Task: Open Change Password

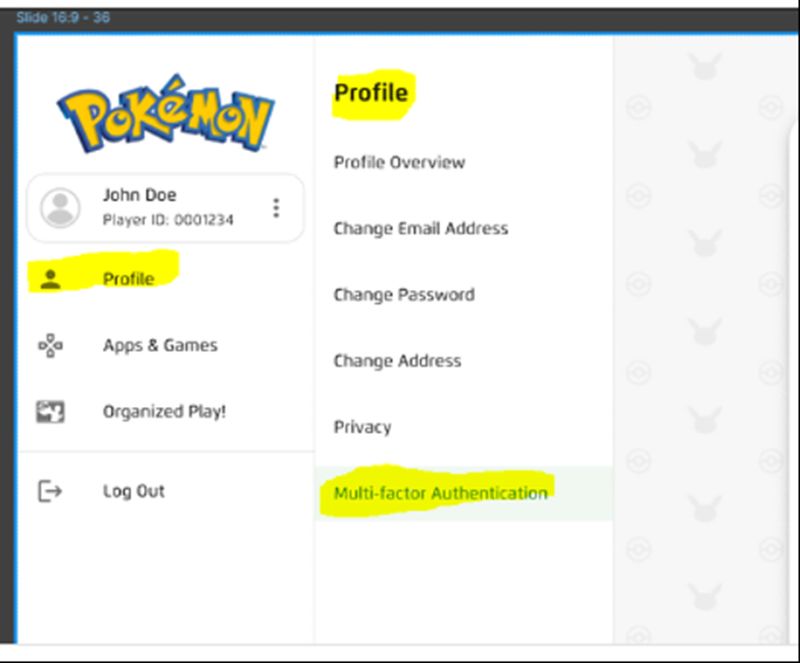Action: 404,294
